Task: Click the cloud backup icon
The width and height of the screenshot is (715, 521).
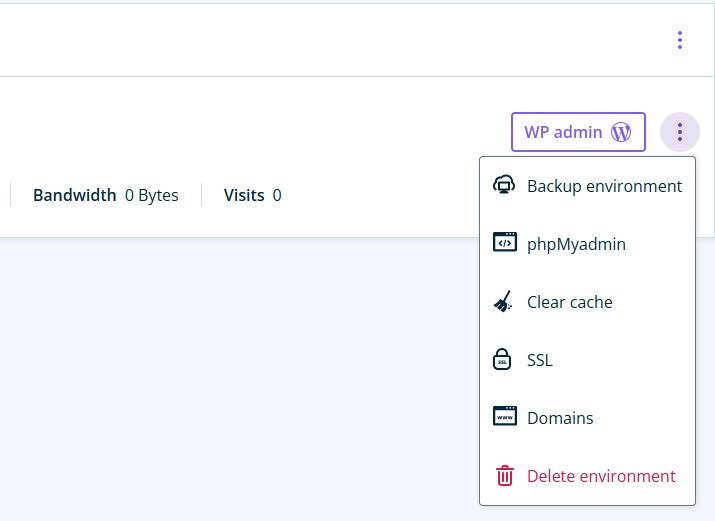Action: click(504, 185)
